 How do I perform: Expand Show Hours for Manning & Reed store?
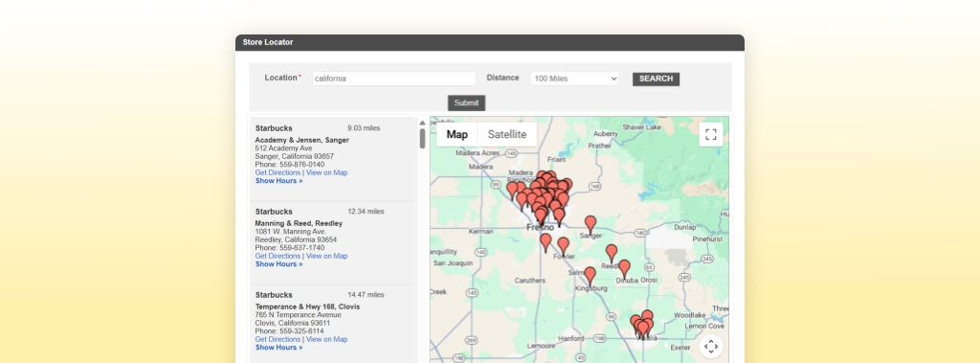click(x=278, y=264)
